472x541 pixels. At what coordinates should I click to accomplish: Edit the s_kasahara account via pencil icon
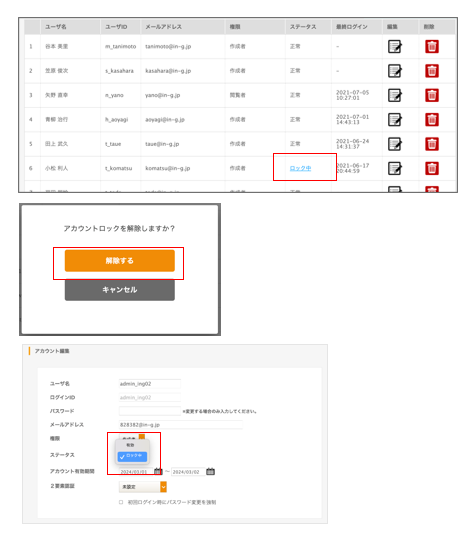[395, 71]
